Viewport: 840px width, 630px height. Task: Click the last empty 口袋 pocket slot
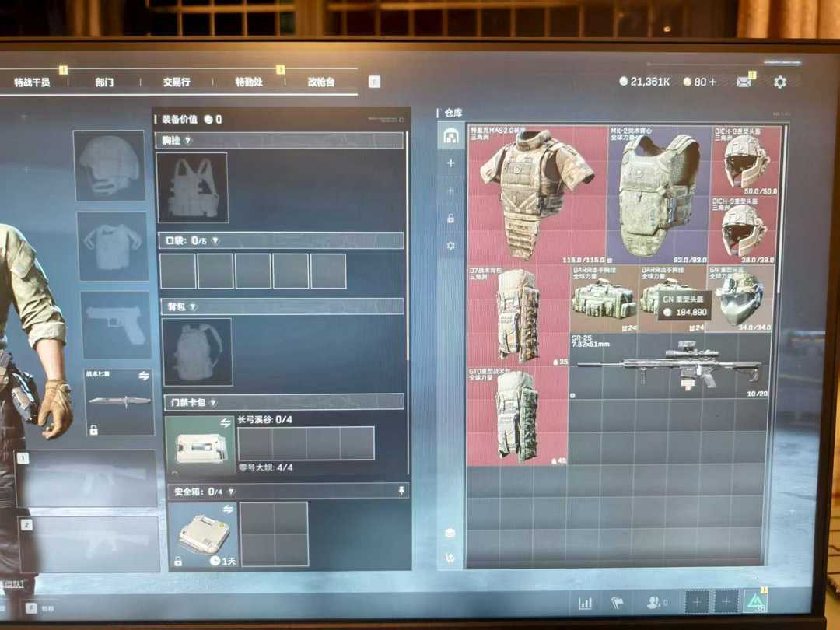tap(328, 271)
